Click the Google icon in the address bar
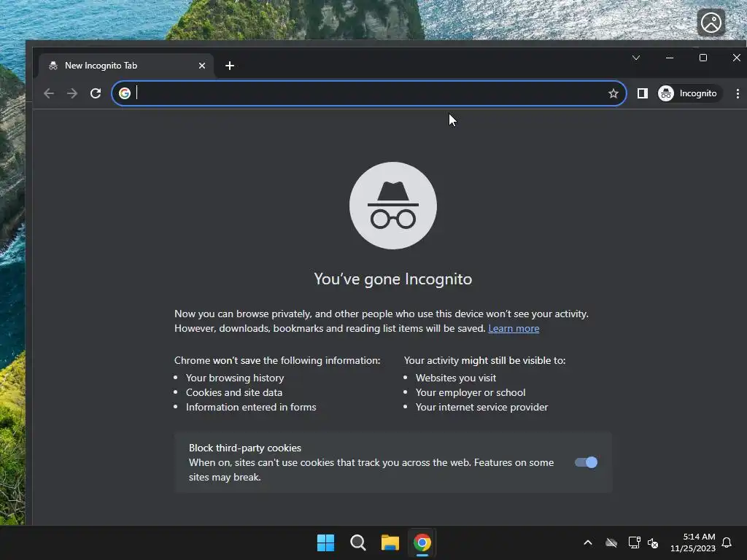 (125, 93)
